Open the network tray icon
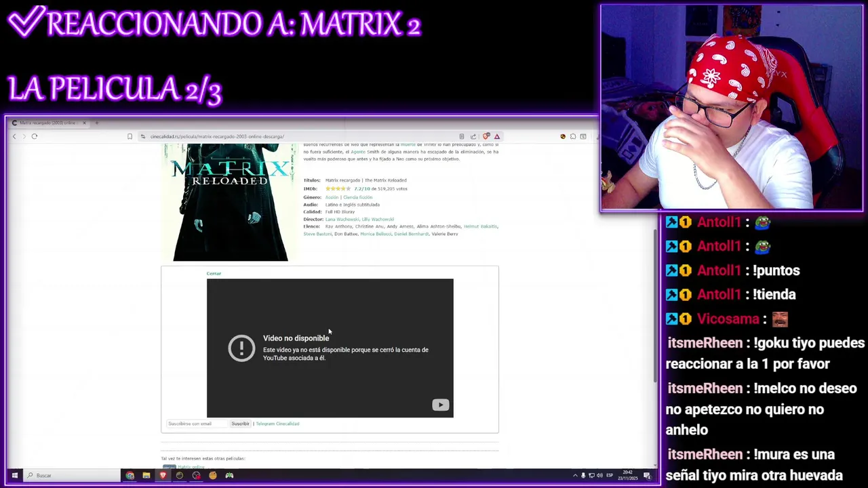 click(591, 476)
